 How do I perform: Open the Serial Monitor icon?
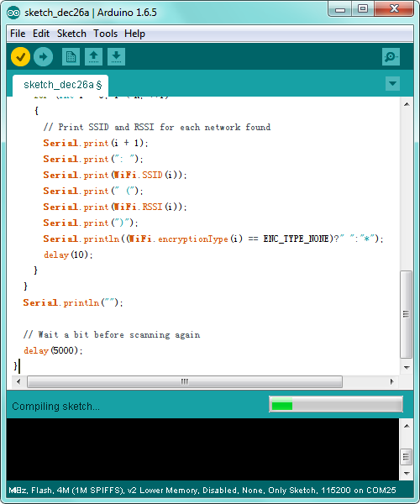coord(391,57)
